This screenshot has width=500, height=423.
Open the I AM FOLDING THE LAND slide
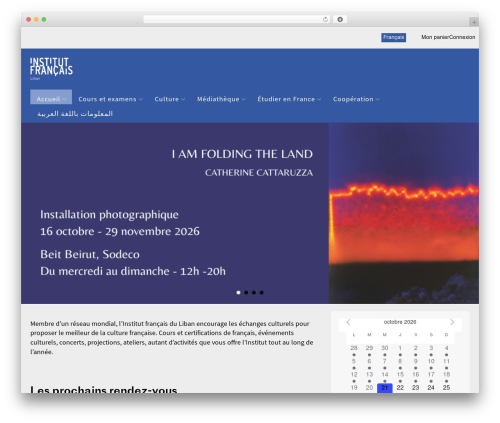(x=242, y=154)
